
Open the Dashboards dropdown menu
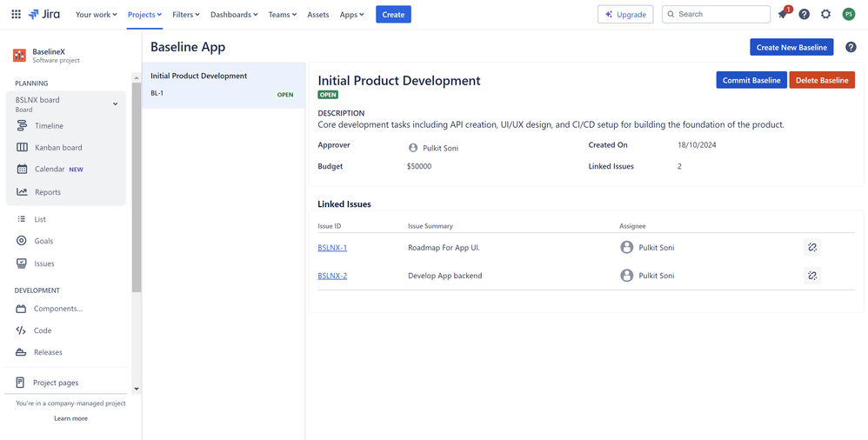tap(234, 15)
